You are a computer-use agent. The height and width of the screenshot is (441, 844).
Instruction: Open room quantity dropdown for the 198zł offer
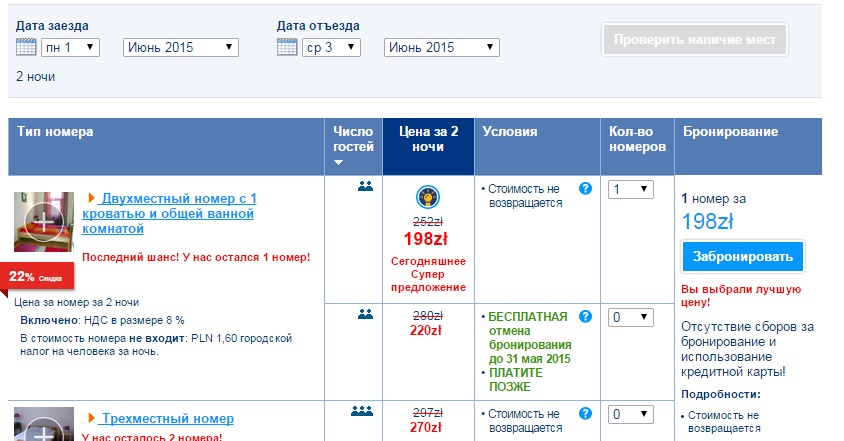[631, 190]
